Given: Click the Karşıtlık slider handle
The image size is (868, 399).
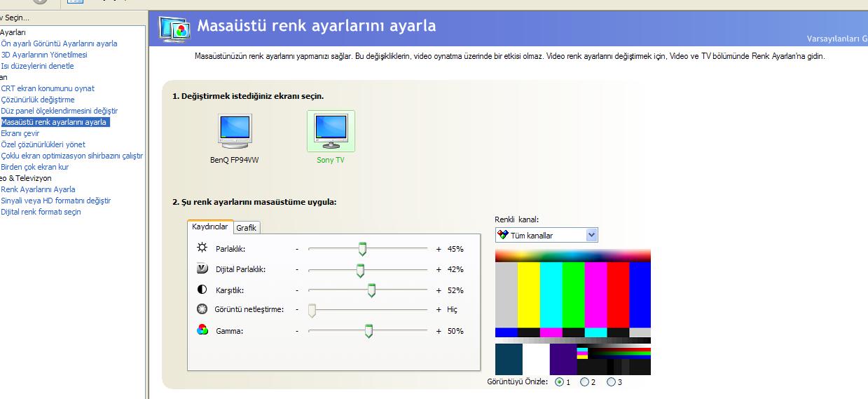Looking at the screenshot, I should pos(372,290).
